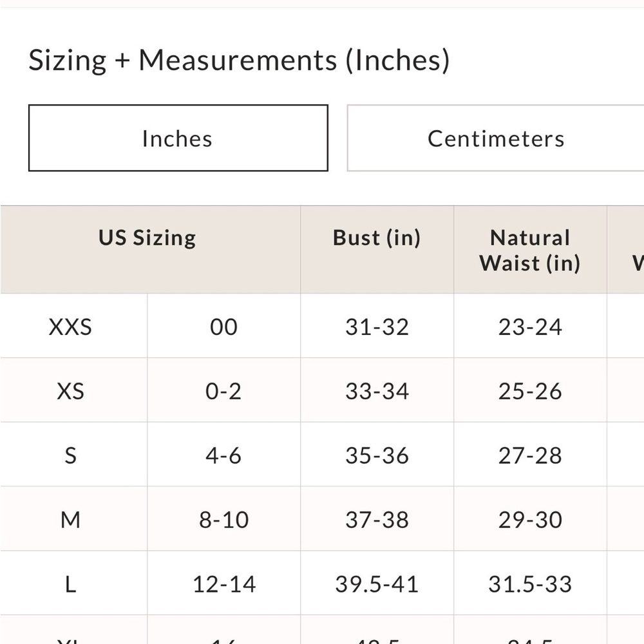Select the 39.5-41 bust measurement cell
The image size is (644, 644).
(x=377, y=584)
